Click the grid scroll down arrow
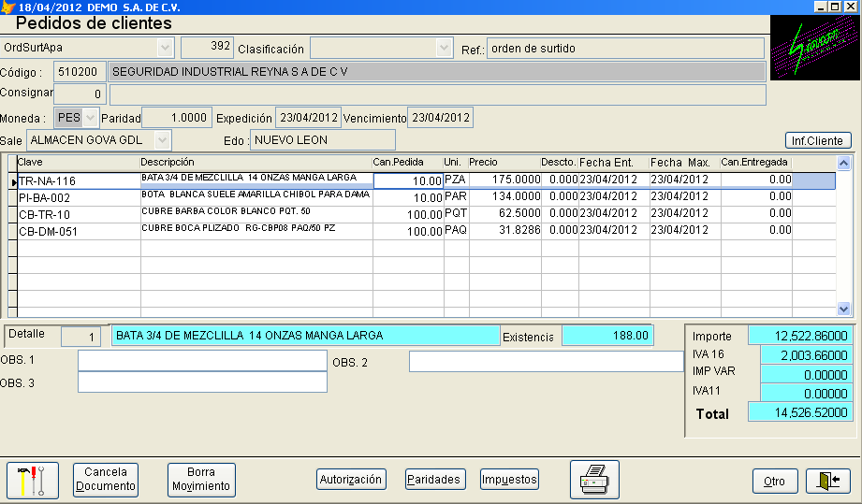 click(844, 310)
